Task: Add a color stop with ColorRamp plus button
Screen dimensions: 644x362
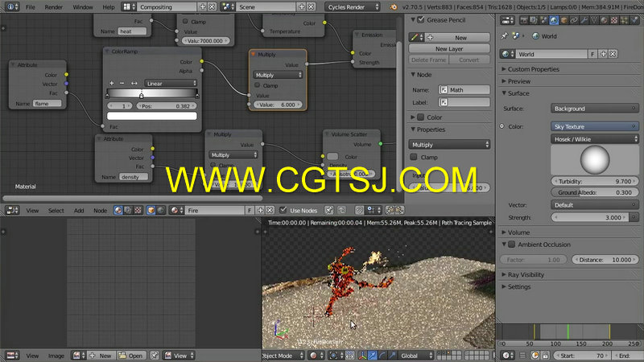Action: (x=111, y=83)
